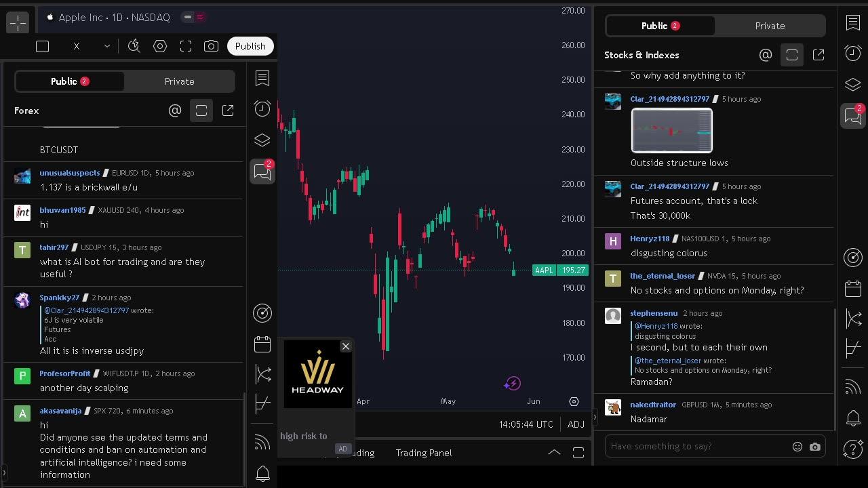
Task: Open notifications bell in the middle sidebar
Action: 262,474
